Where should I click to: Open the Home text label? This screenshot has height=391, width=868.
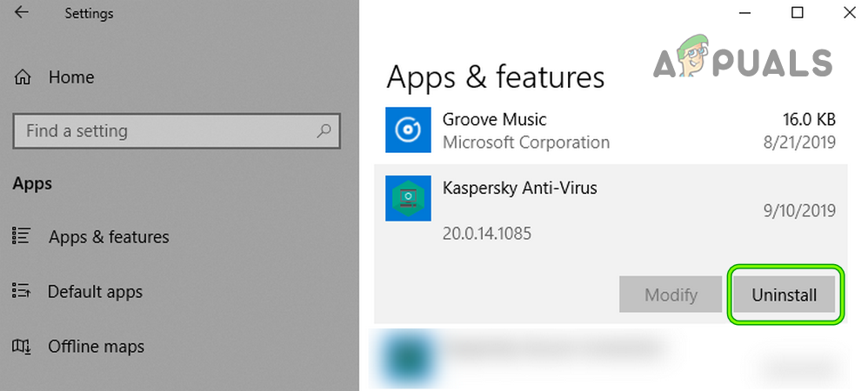click(71, 77)
